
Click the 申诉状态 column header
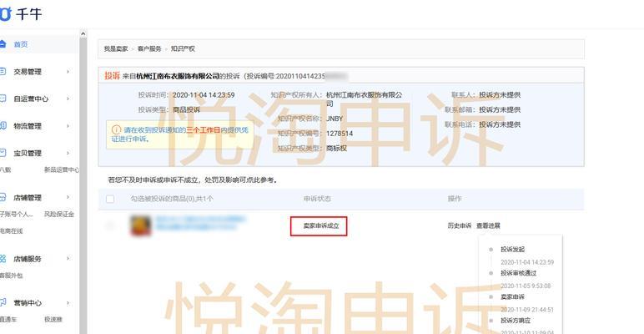click(x=317, y=199)
